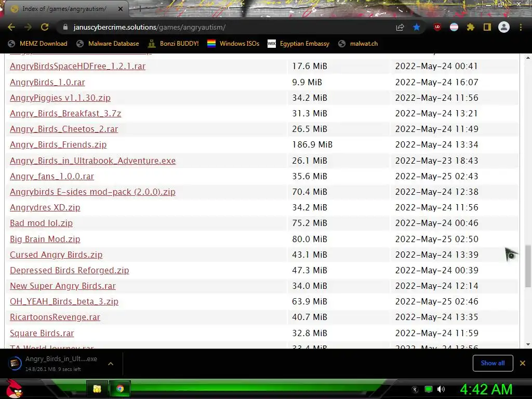Click the browser forward arrow
Screen dimensions: 532x399
click(28, 28)
